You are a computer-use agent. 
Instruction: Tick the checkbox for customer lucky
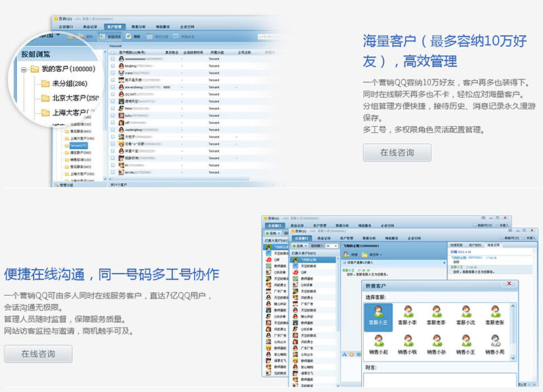click(x=113, y=115)
